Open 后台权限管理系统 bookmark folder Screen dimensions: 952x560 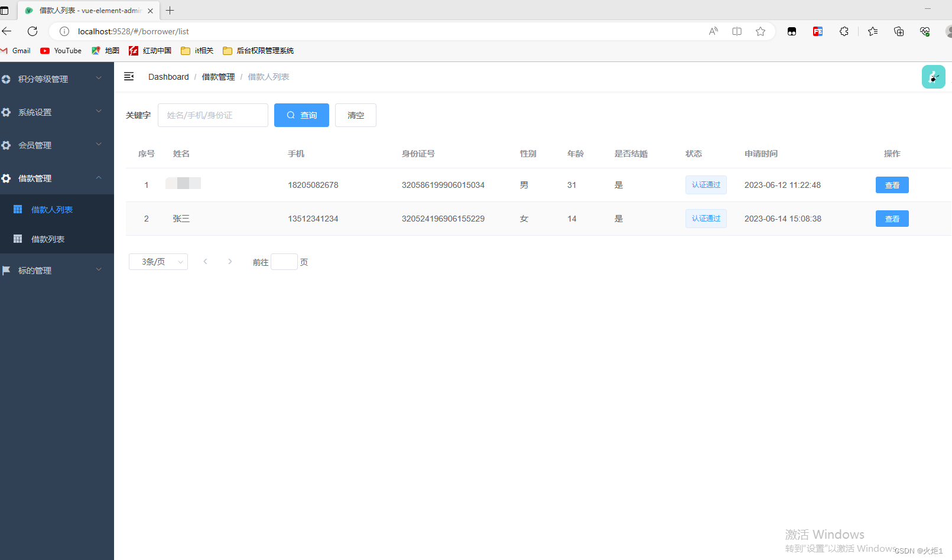258,51
